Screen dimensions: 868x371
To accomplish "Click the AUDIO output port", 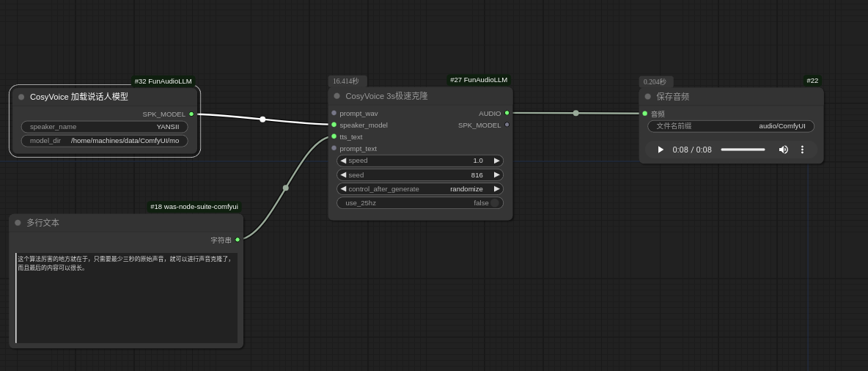I will (507, 113).
